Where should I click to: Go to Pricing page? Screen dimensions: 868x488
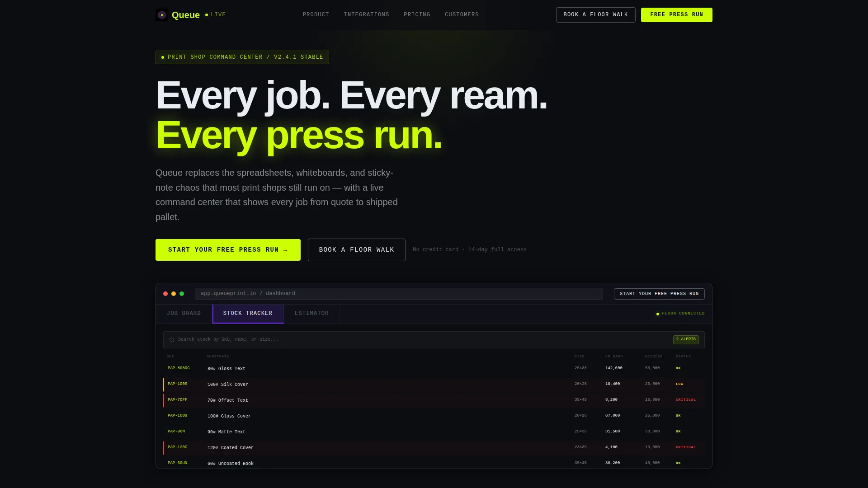click(x=417, y=15)
